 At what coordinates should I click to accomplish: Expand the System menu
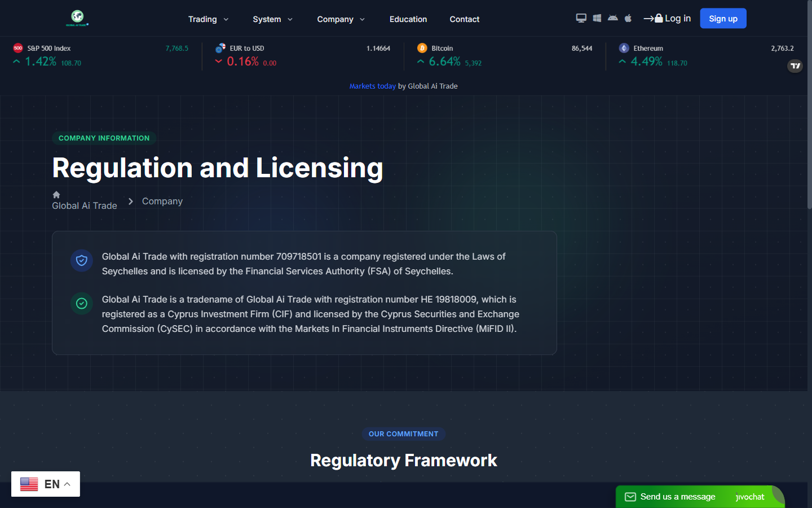[273, 19]
